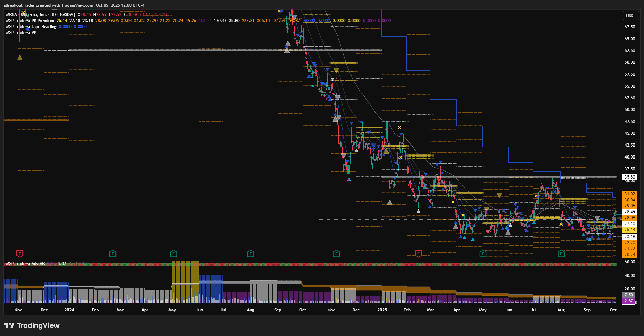
Task: Open the USD currency selector
Action: pos(630,15)
